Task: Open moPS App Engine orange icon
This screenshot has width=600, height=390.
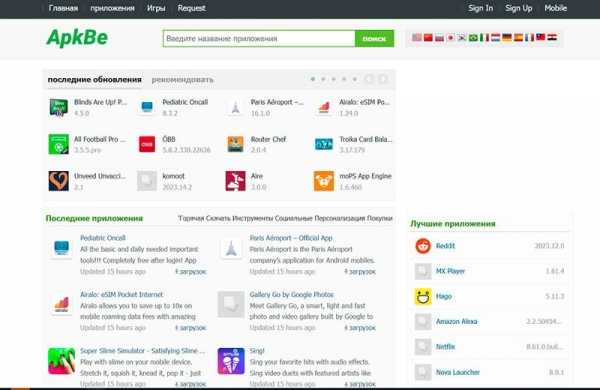Action: coord(324,181)
